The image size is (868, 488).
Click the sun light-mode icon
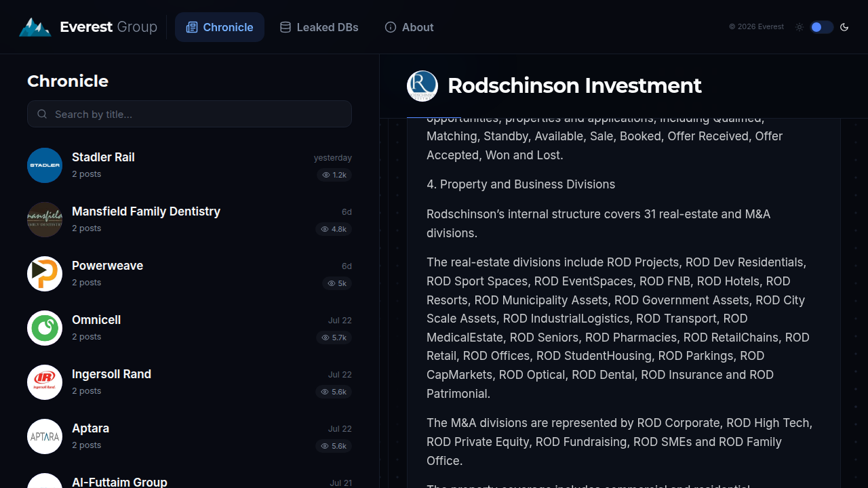(x=800, y=27)
